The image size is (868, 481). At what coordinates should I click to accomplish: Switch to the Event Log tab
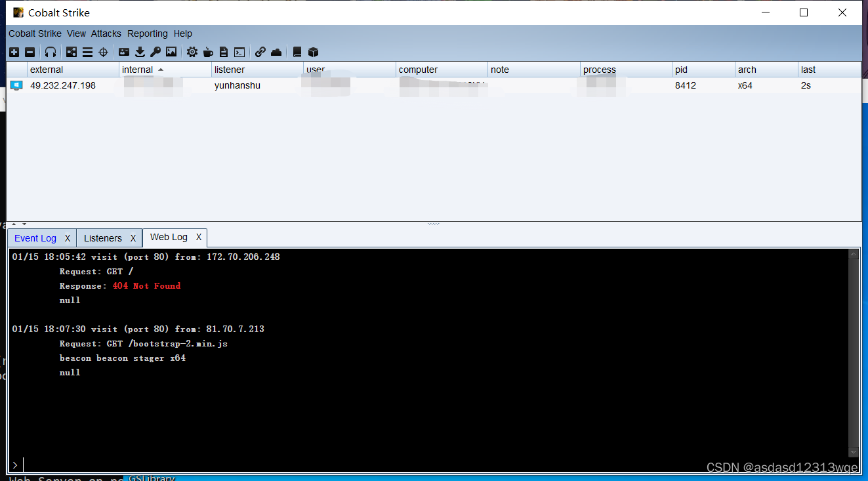(35, 238)
